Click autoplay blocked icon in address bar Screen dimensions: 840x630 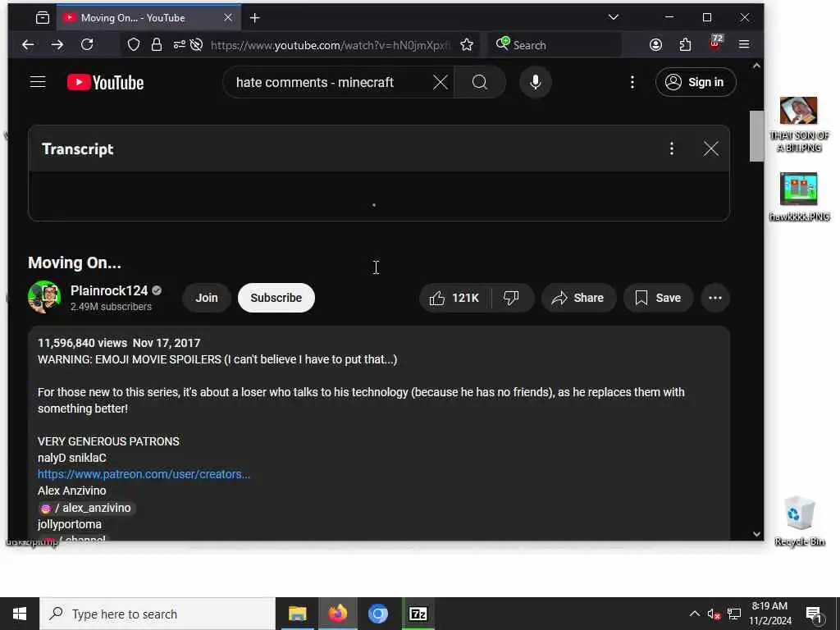coord(197,45)
